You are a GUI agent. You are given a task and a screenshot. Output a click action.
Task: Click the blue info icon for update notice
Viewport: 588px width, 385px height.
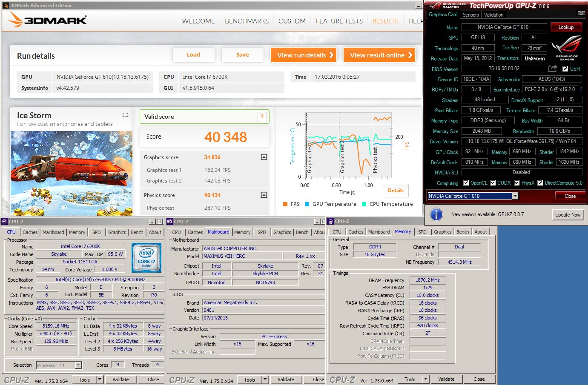[436, 214]
